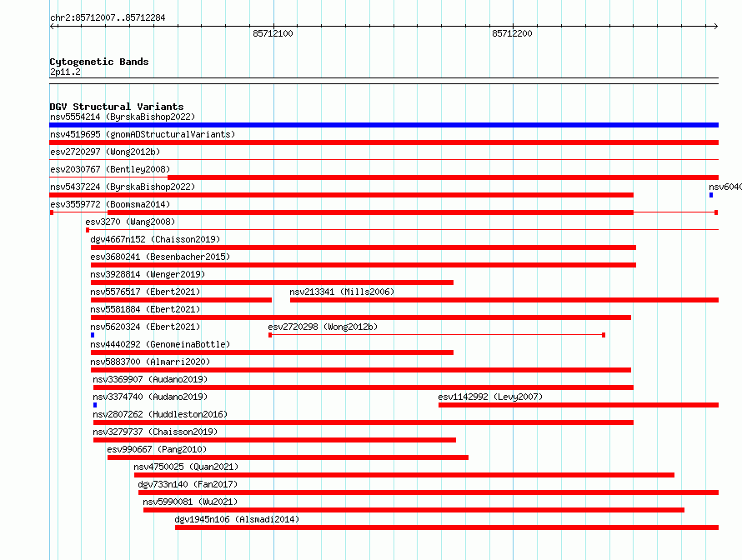Image resolution: width=742 pixels, height=560 pixels.
Task: Click the nsv4440292 (GenomeinaBottle) label
Action: (x=160, y=344)
